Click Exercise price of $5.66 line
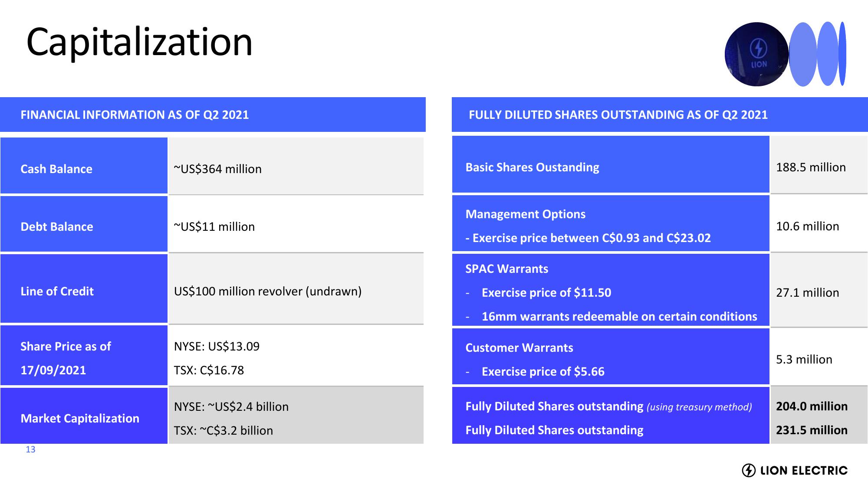 coord(543,371)
